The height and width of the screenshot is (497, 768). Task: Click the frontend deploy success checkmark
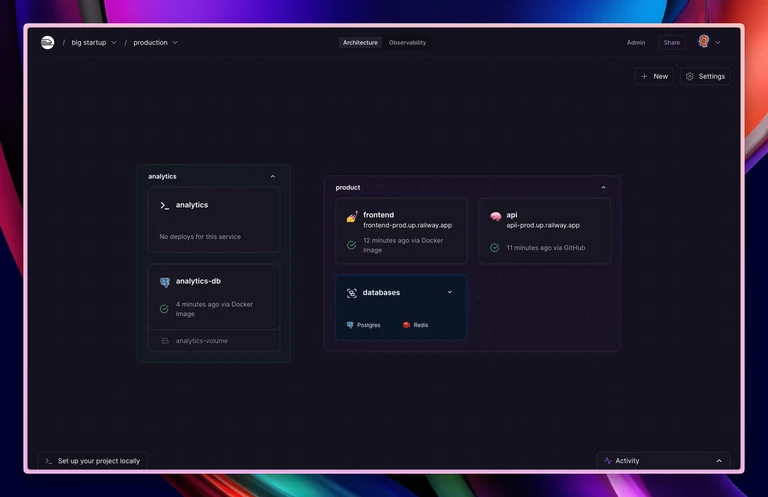click(351, 245)
